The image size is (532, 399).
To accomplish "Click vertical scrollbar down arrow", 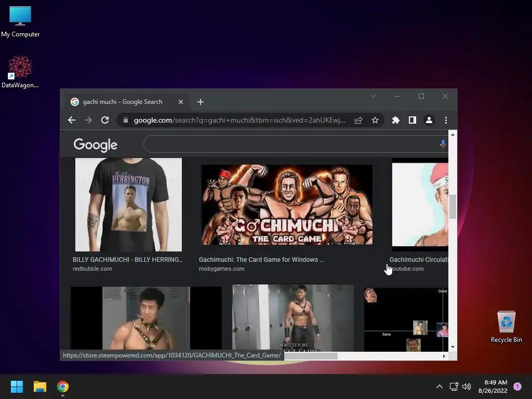I will [x=453, y=347].
